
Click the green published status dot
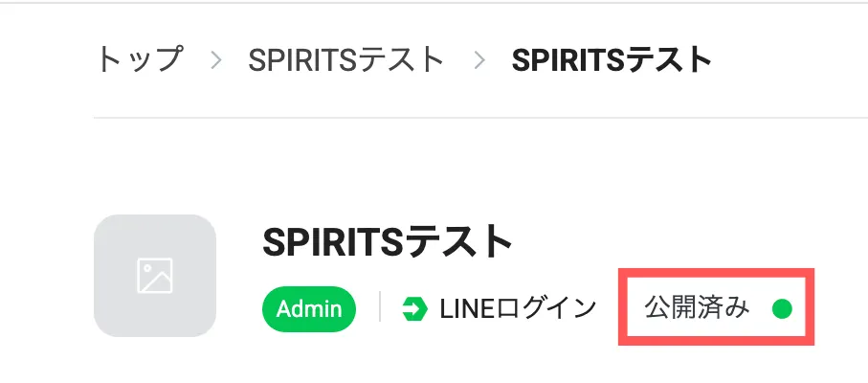(x=782, y=308)
